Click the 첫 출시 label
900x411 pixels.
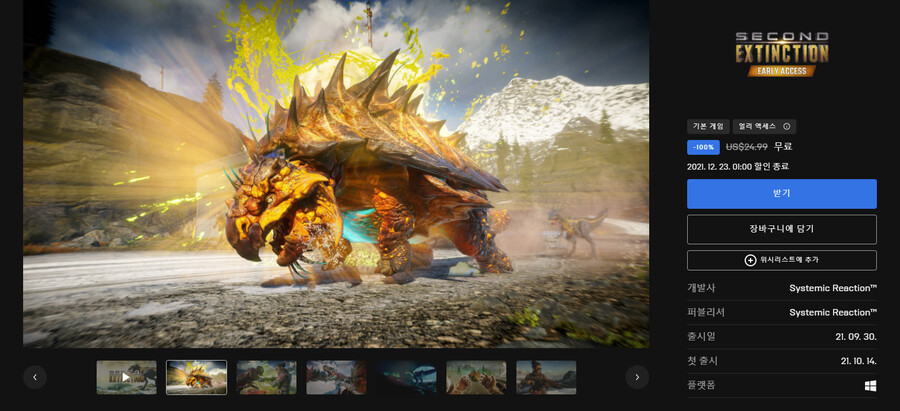[x=703, y=361]
